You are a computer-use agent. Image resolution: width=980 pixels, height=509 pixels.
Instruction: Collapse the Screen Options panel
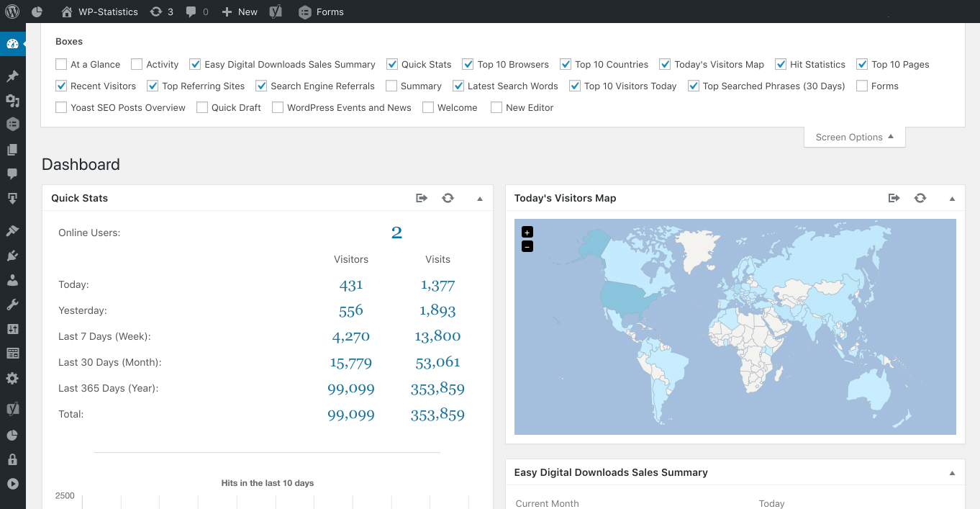coord(854,137)
